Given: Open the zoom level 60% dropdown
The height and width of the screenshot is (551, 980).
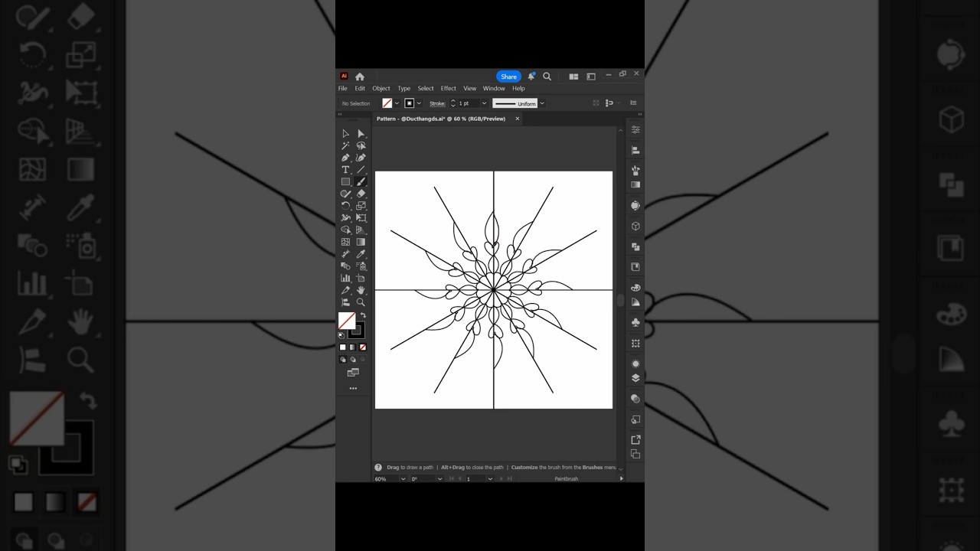Looking at the screenshot, I should 403,479.
